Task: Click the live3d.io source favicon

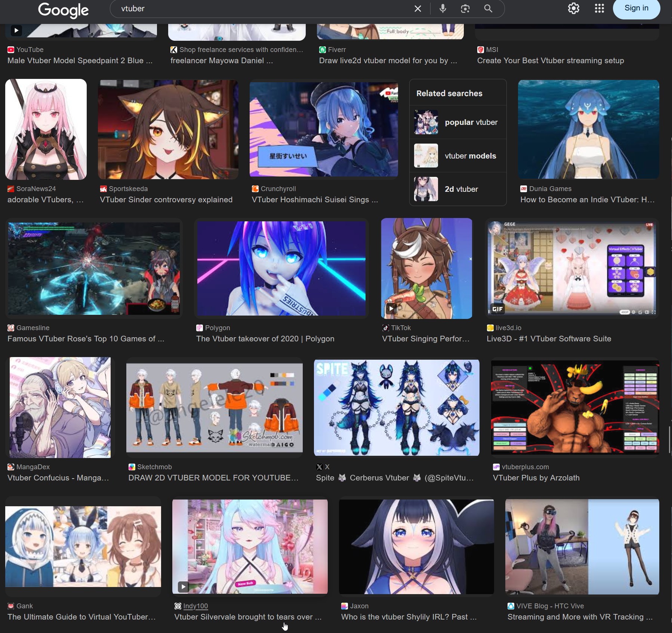Action: click(x=490, y=328)
